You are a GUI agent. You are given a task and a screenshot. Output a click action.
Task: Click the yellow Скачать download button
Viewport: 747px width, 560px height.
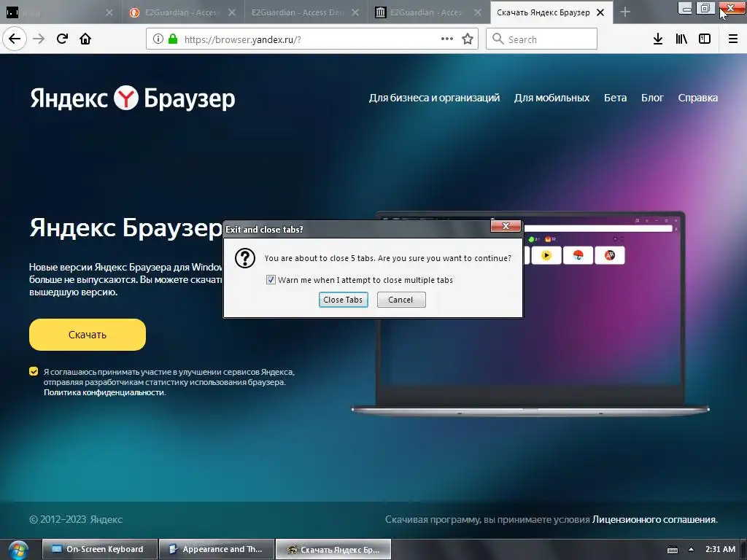88,335
